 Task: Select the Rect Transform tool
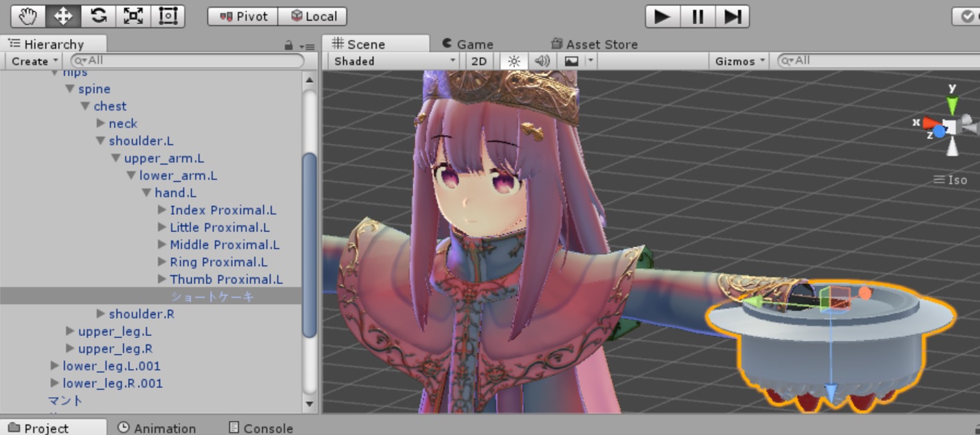pos(168,16)
